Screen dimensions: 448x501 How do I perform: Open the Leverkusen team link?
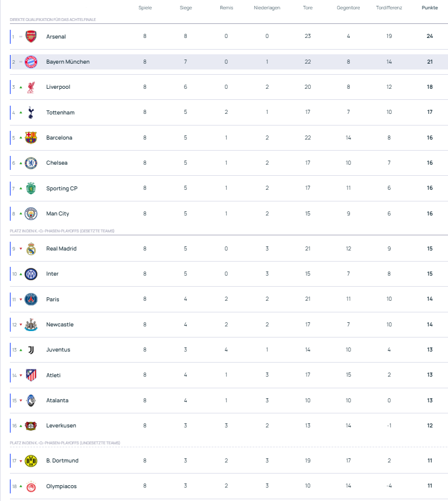click(61, 426)
